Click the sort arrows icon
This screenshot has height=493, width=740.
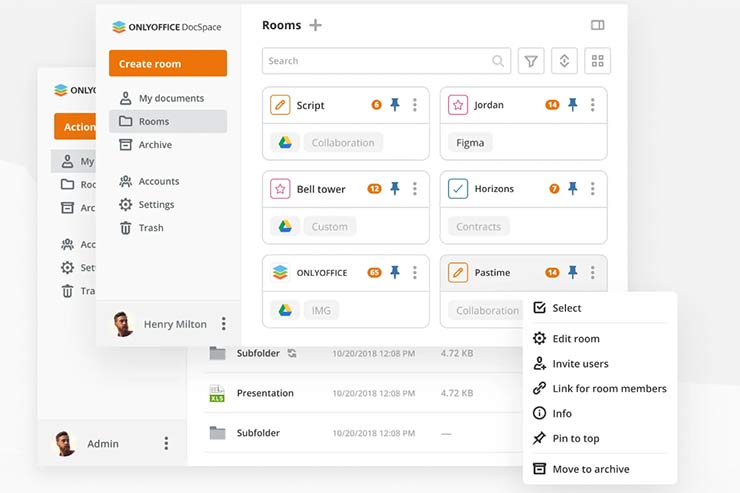point(564,61)
